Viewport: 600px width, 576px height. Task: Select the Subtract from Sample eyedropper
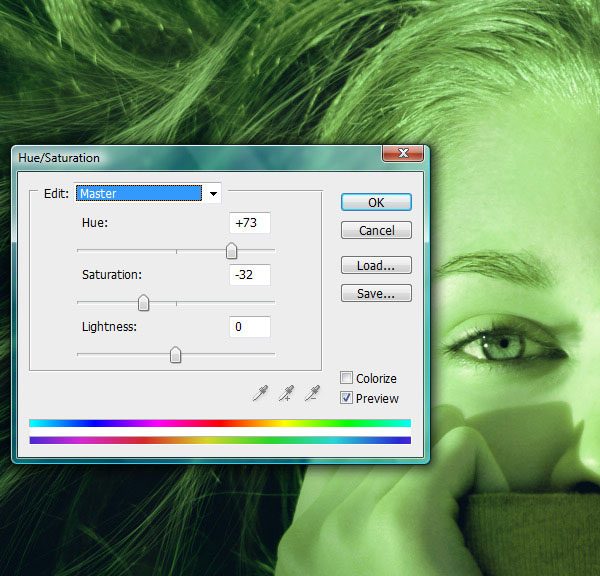pos(313,393)
